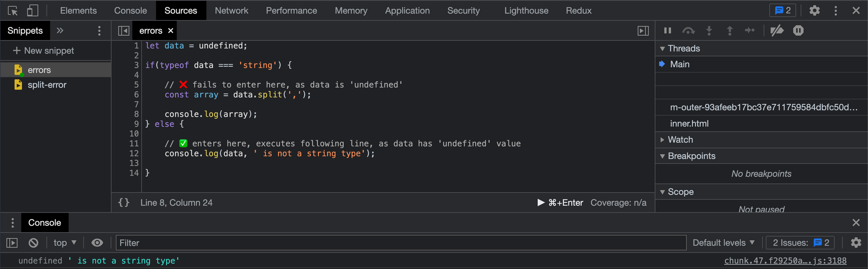Screen dimensions: 868x269
Task: Open the Default levels dropdown
Action: (x=723, y=243)
